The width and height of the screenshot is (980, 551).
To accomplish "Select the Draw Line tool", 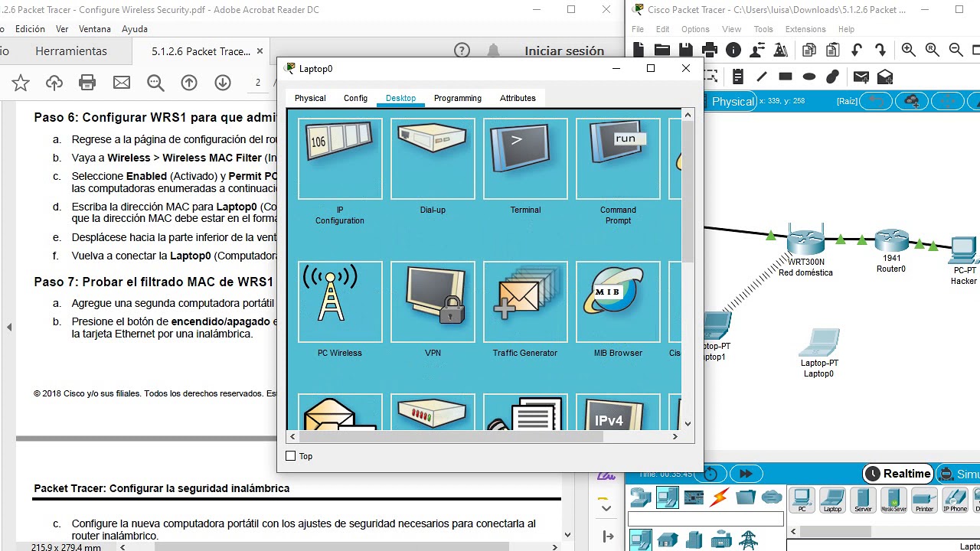I will point(762,77).
